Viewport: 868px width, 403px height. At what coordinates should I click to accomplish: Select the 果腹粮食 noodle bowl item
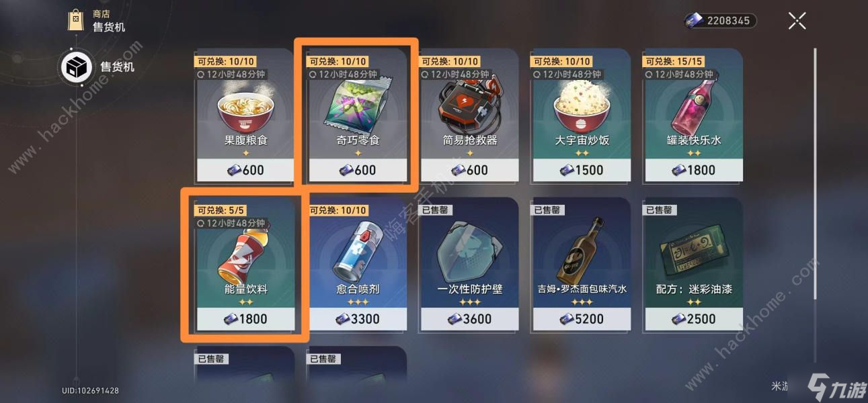click(x=245, y=115)
